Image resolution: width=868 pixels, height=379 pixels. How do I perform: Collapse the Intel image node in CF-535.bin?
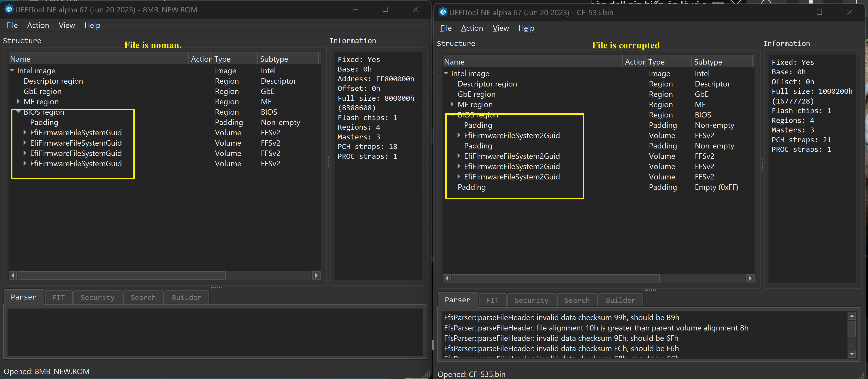pyautogui.click(x=446, y=73)
